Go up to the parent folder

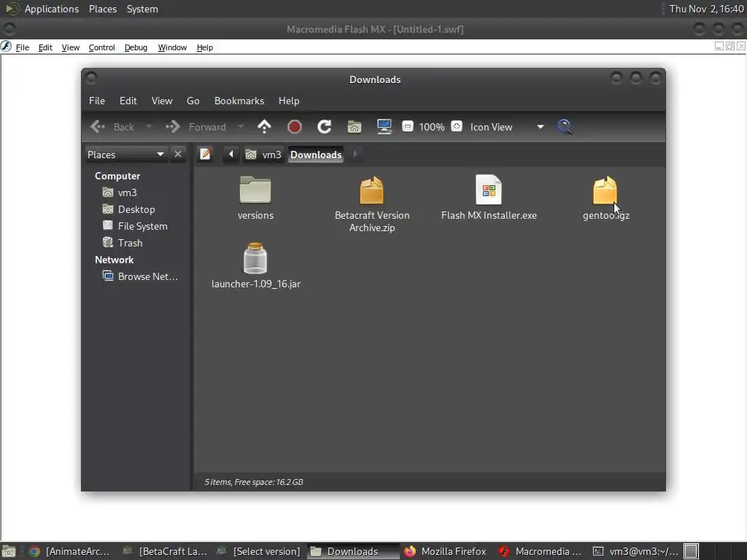264,127
